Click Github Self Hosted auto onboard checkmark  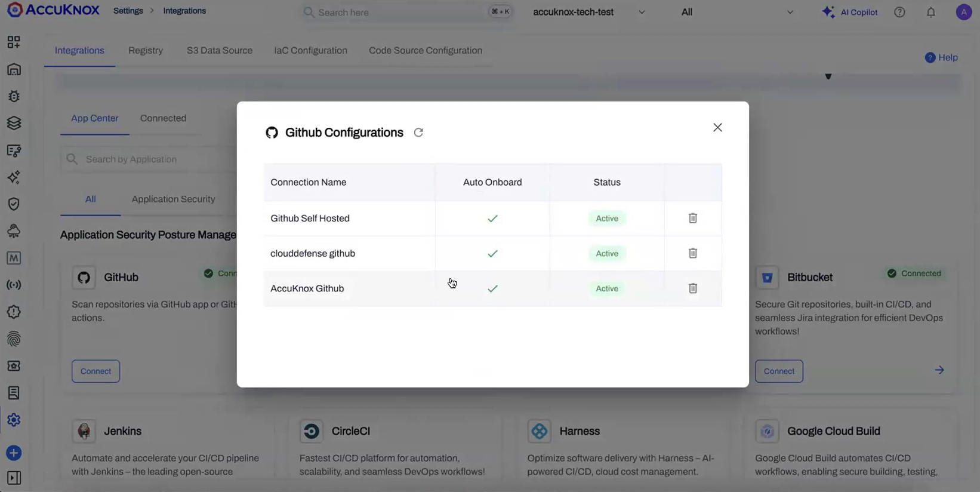pos(492,219)
